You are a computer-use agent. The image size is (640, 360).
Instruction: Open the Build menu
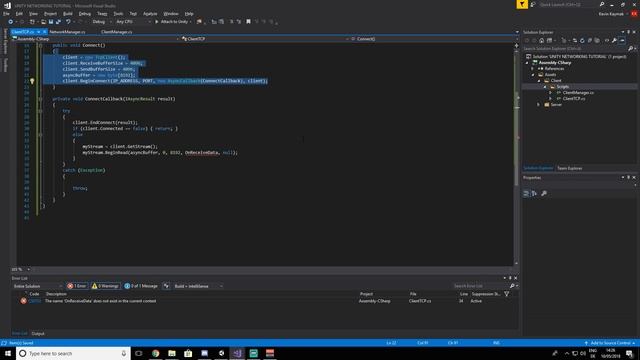click(x=68, y=13)
